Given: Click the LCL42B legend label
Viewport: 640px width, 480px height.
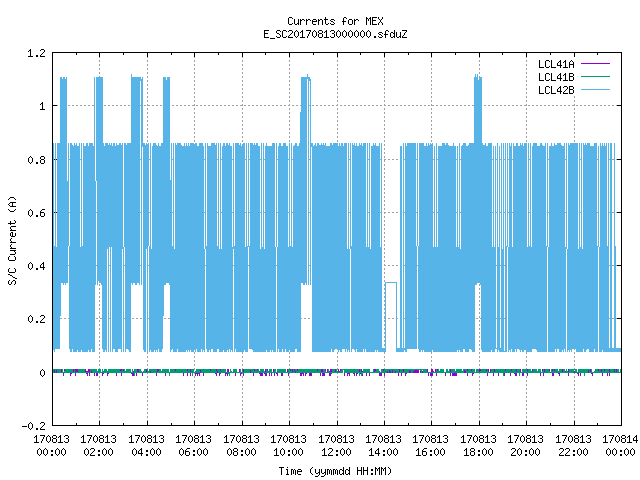Looking at the screenshot, I should point(556,90).
